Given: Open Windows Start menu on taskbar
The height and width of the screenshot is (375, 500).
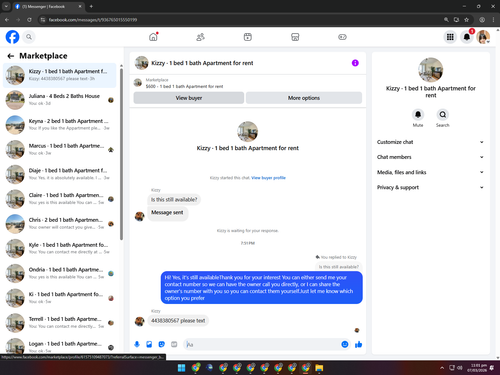Looking at the screenshot, I should tap(181, 368).
